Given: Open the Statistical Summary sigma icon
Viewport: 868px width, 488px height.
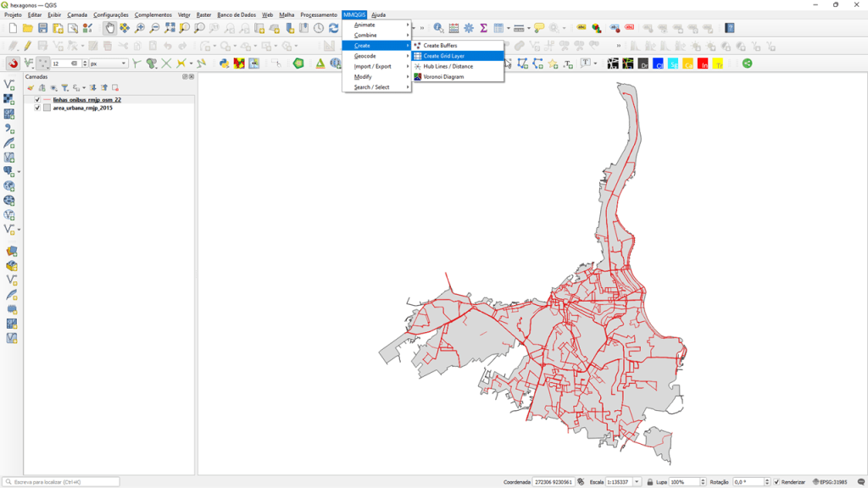Looking at the screenshot, I should pos(483,28).
